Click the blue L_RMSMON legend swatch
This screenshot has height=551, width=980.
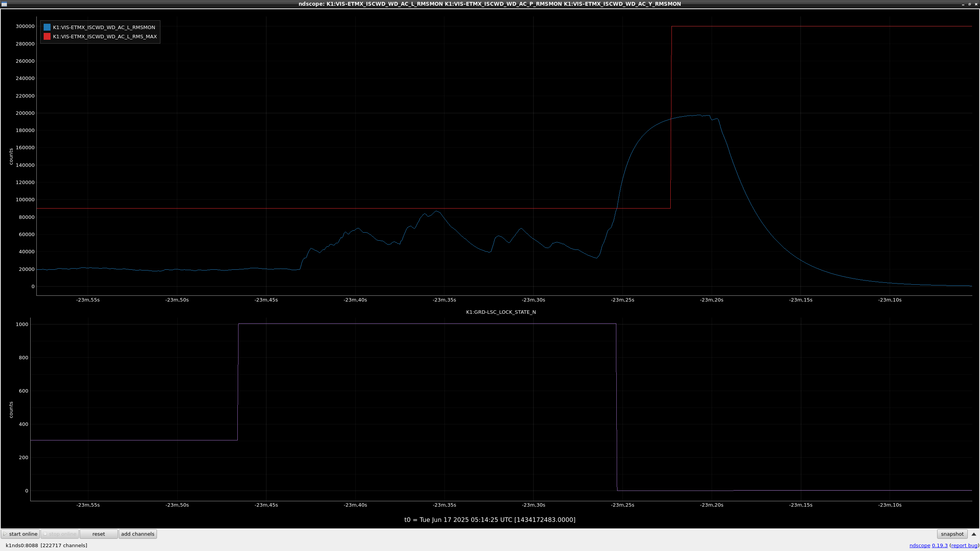(47, 27)
